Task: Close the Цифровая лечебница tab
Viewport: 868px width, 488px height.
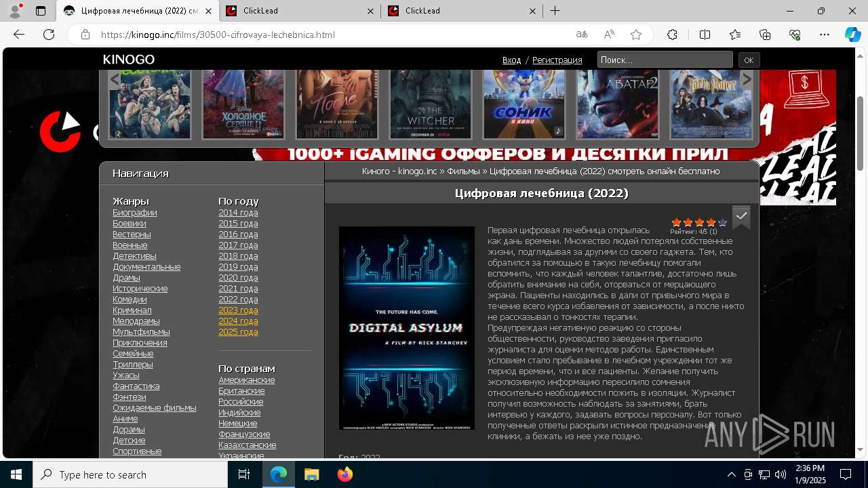Action: point(208,11)
